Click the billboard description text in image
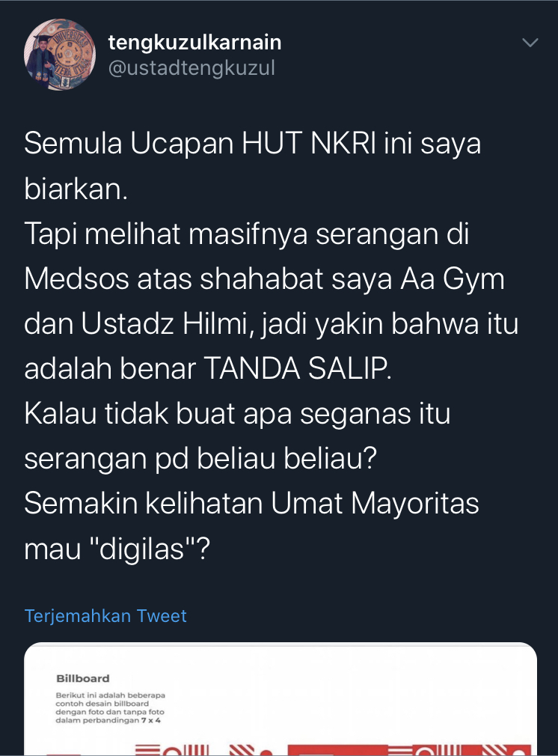The height and width of the screenshot is (756, 558). pyautogui.click(x=111, y=708)
